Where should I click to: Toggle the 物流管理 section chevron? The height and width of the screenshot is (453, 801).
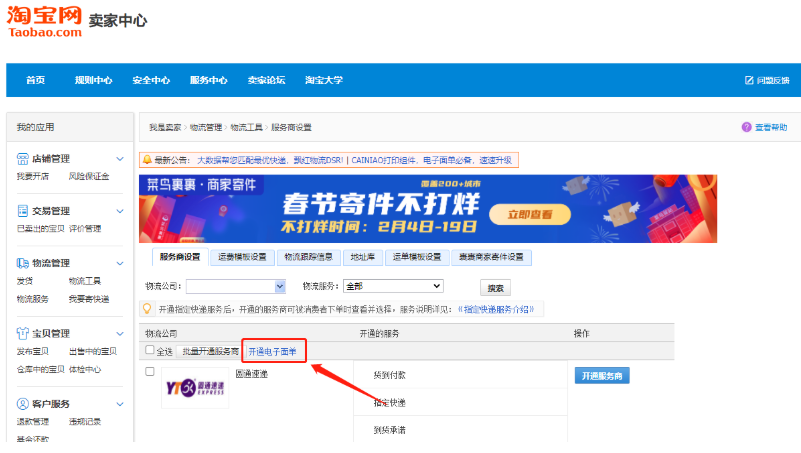pos(120,264)
